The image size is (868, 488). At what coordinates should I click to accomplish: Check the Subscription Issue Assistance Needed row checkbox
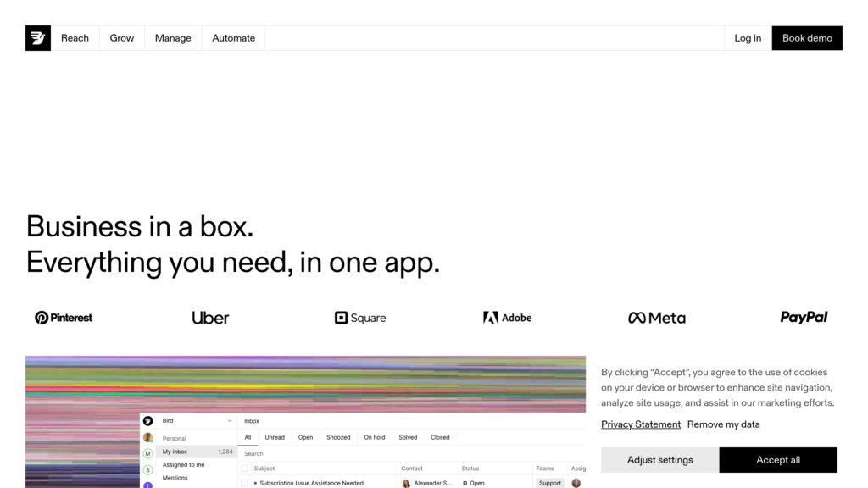coord(245,483)
